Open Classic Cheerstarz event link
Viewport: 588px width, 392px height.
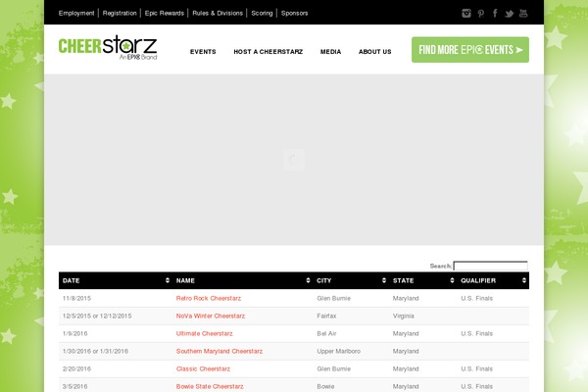tap(203, 368)
